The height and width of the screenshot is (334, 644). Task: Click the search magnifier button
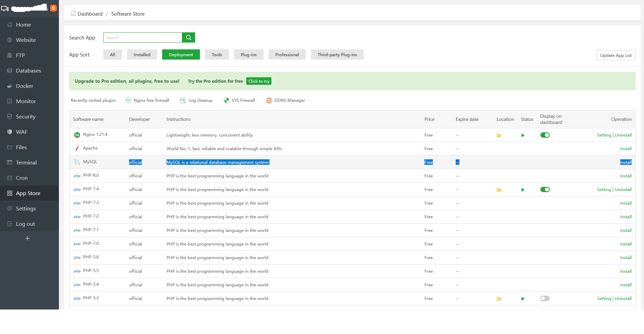pyautogui.click(x=188, y=37)
